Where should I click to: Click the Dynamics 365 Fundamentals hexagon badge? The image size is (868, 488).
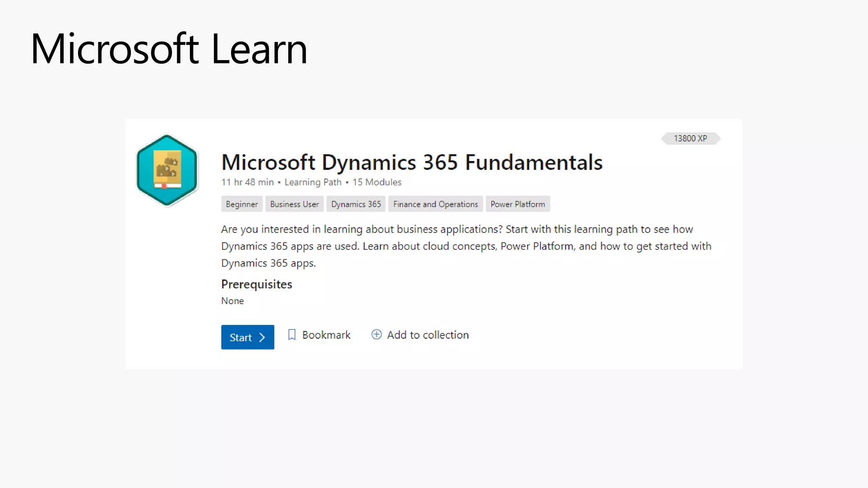click(167, 170)
